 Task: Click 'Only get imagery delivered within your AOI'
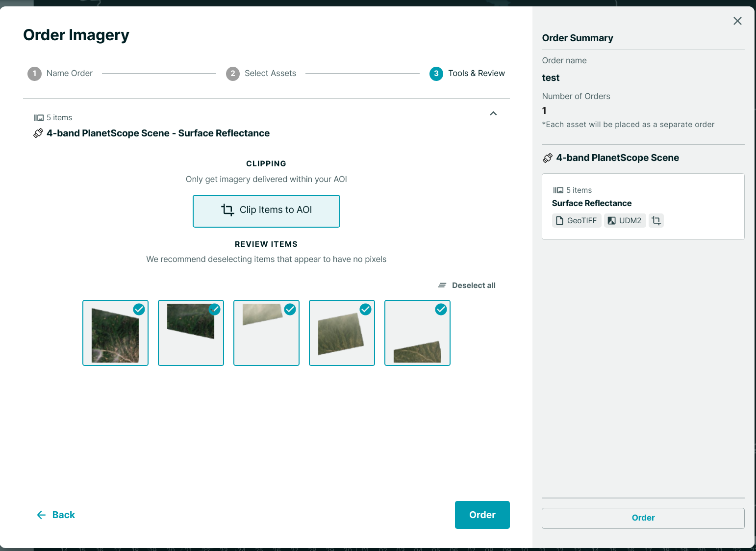point(266,179)
